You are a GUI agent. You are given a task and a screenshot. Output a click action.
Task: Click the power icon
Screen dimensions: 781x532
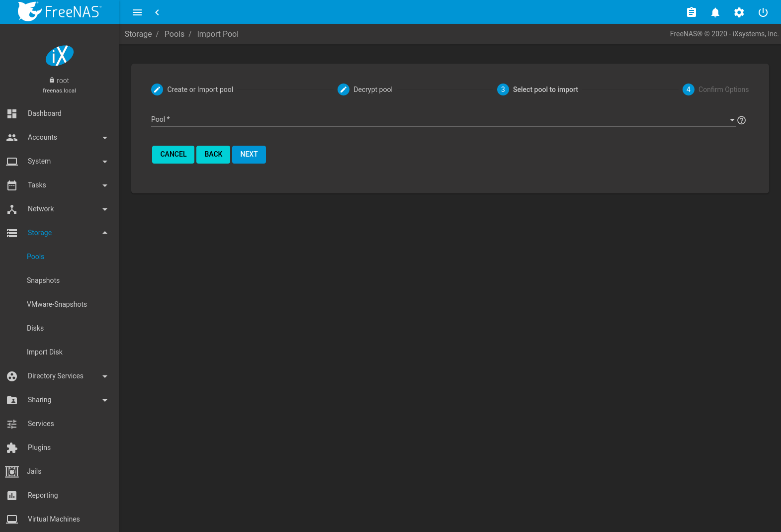pos(763,12)
